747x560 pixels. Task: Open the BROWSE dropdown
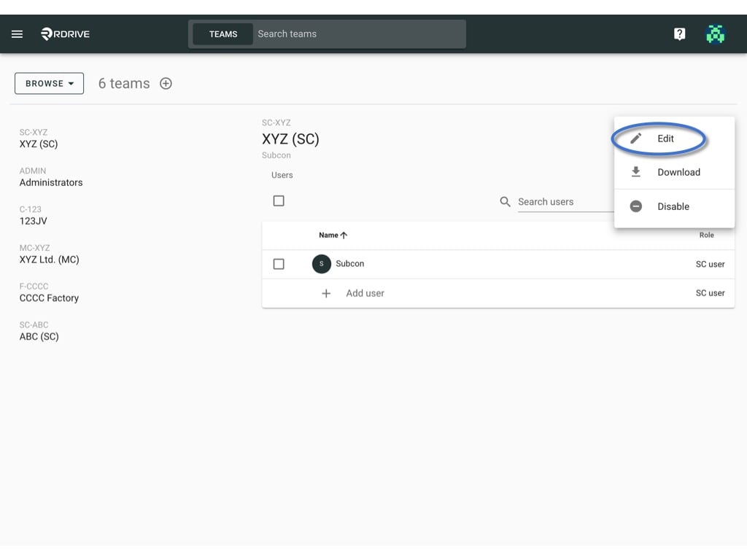click(x=49, y=83)
